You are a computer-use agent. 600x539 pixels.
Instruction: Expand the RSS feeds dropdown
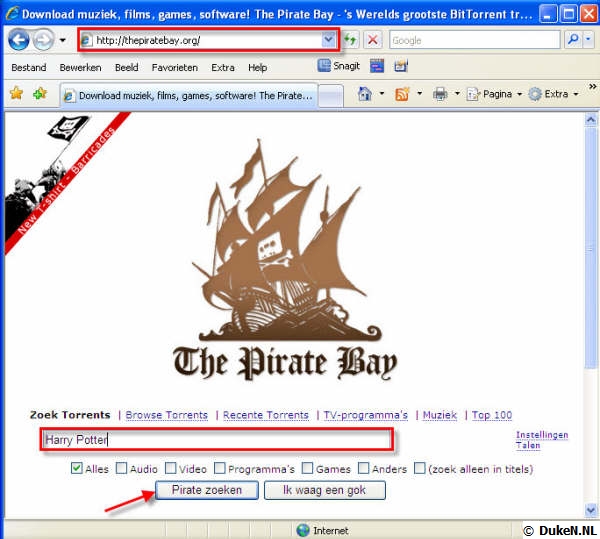419,94
